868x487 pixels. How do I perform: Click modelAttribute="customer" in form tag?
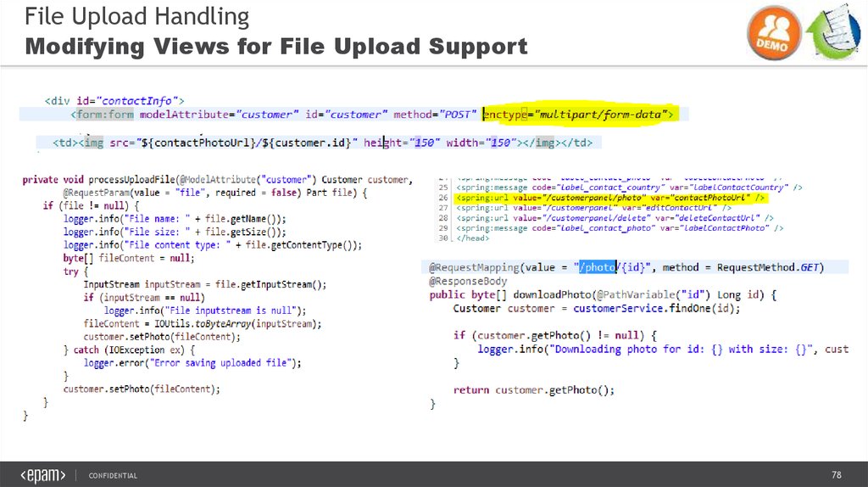(219, 115)
